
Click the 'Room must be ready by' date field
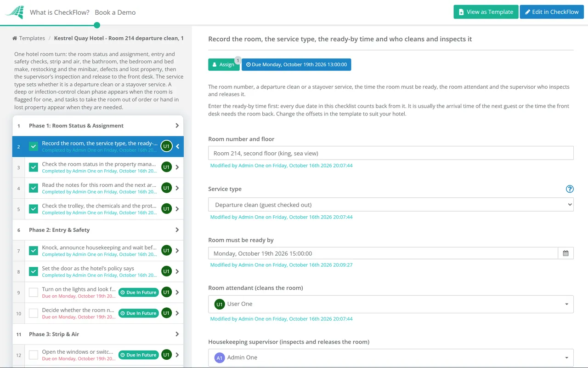383,253
